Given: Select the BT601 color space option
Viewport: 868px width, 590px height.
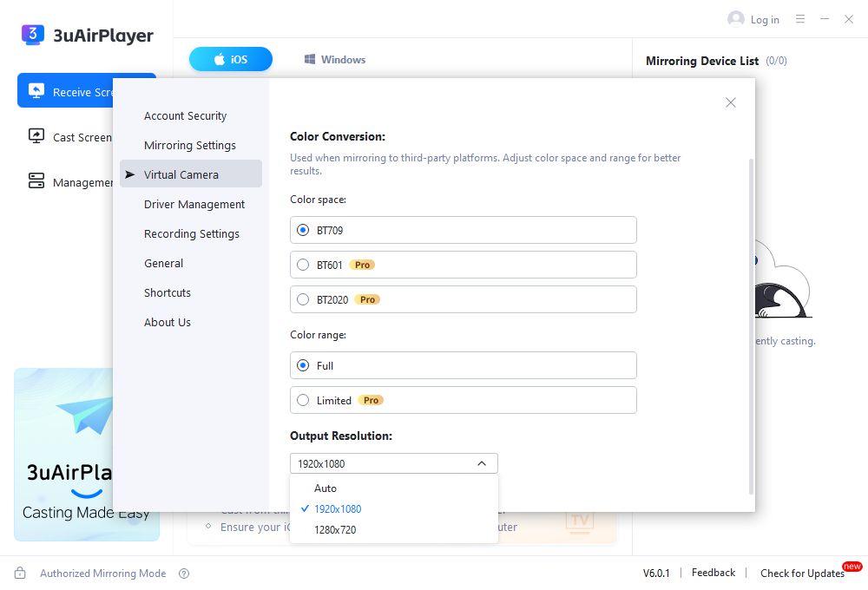Looking at the screenshot, I should coord(303,265).
